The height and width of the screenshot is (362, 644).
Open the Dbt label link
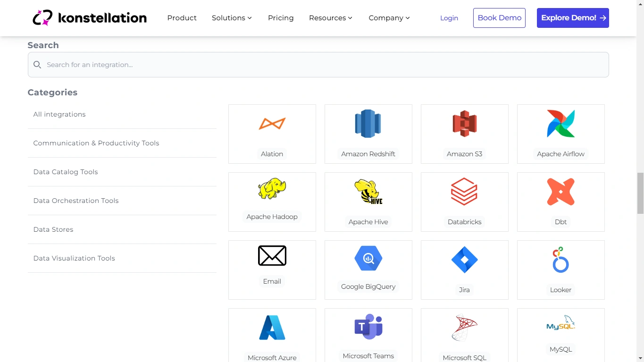(560, 222)
